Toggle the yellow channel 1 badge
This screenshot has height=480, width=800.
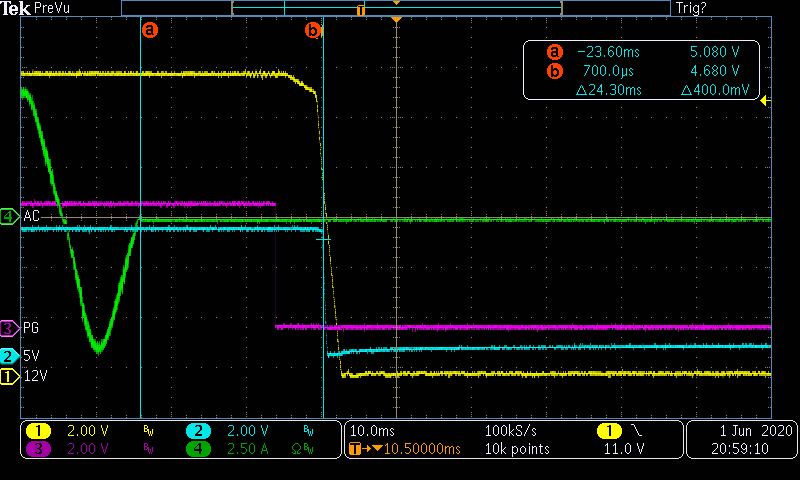[x=38, y=431]
